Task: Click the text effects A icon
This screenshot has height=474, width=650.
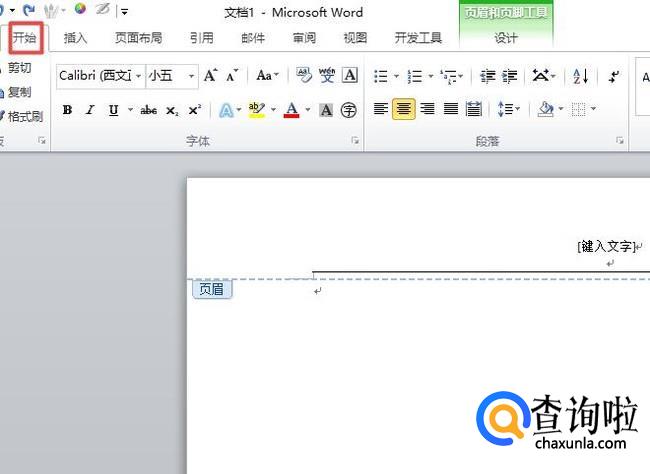Action: tap(226, 110)
